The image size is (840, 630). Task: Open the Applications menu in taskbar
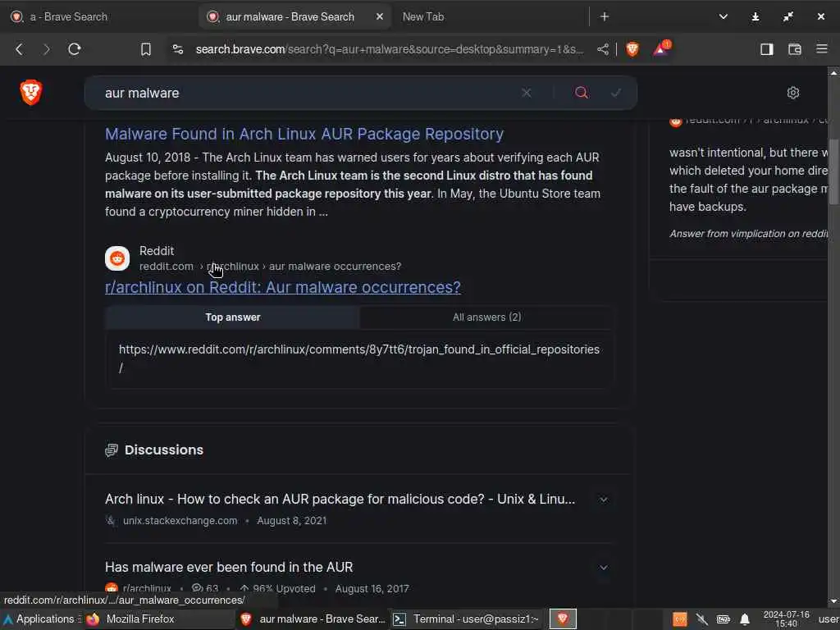click(x=41, y=619)
